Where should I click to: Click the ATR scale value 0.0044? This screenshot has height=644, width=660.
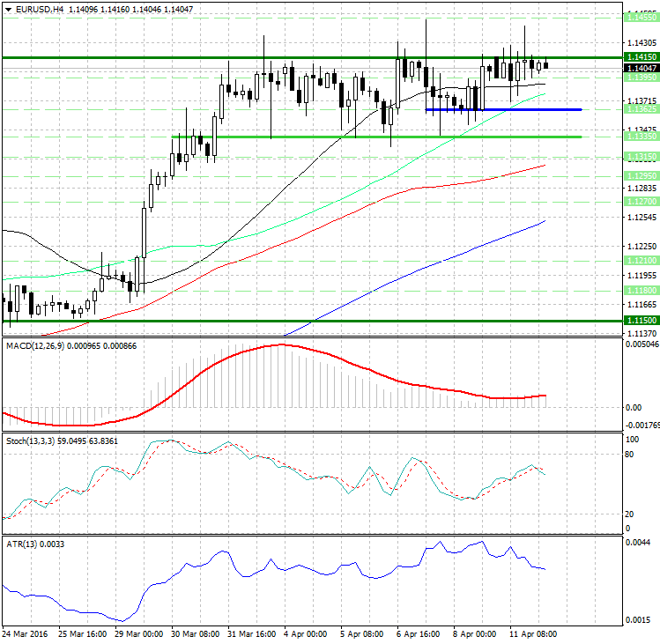638,542
